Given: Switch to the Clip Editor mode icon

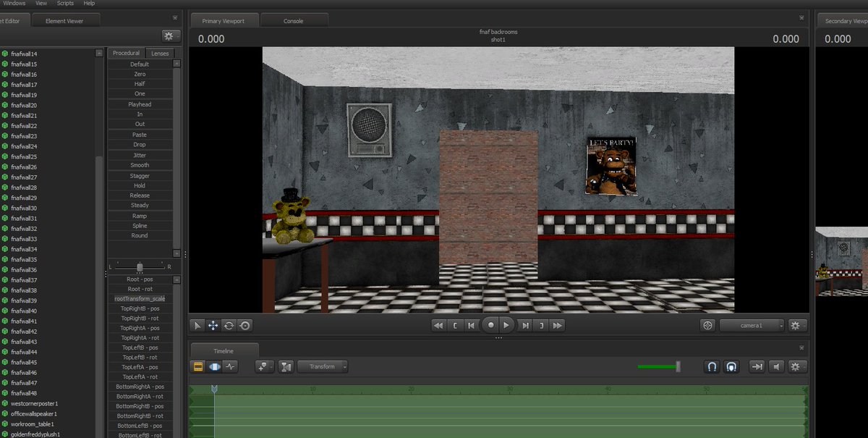Looking at the screenshot, I should (198, 366).
